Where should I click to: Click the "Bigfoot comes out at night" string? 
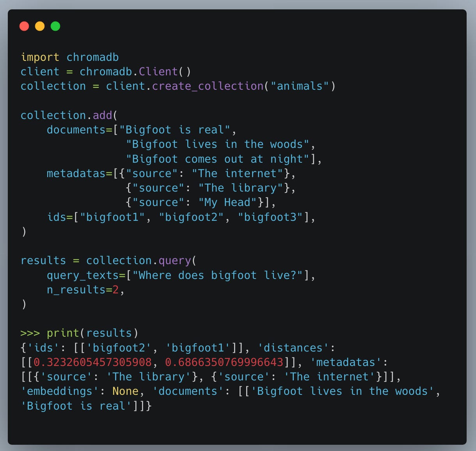coord(218,159)
